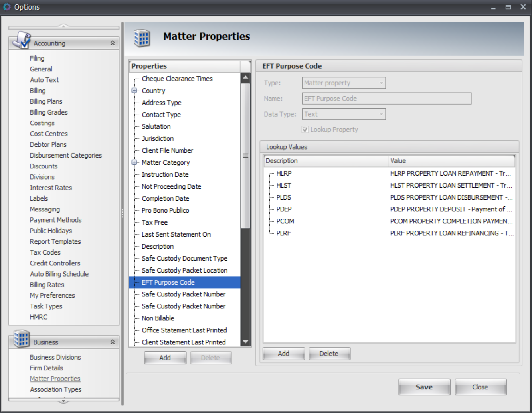This screenshot has height=413, width=532.
Task: Select the Address Type property
Action: click(x=162, y=103)
